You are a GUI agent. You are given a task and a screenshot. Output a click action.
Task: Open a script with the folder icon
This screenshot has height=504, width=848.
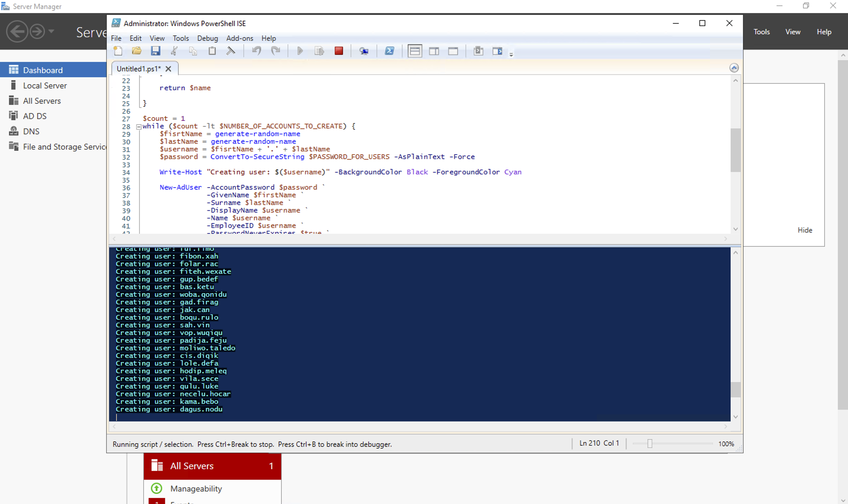point(137,51)
